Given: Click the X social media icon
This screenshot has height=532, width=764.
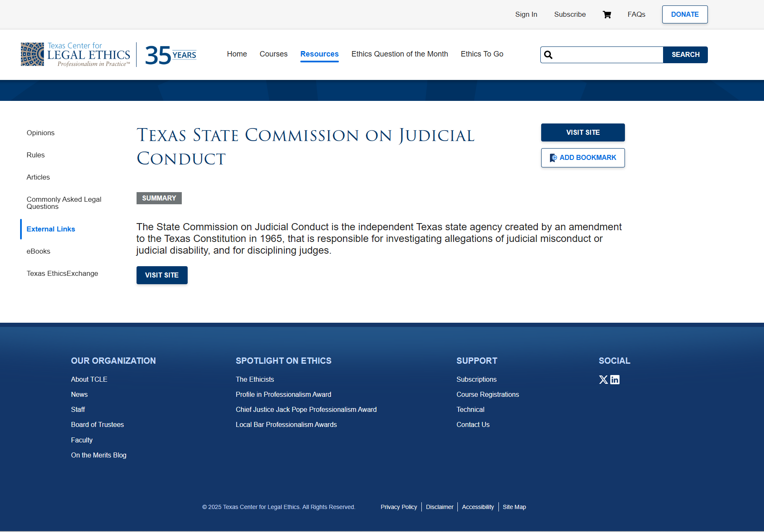Looking at the screenshot, I should coord(603,380).
